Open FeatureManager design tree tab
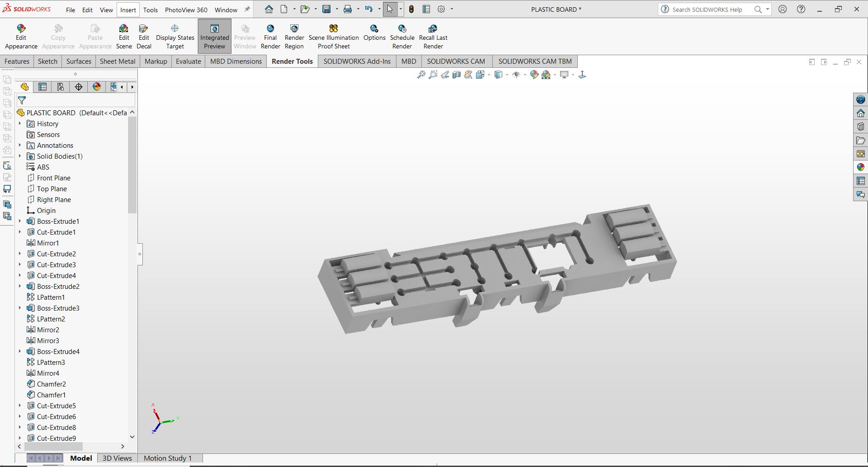This screenshot has height=467, width=868. click(24, 87)
